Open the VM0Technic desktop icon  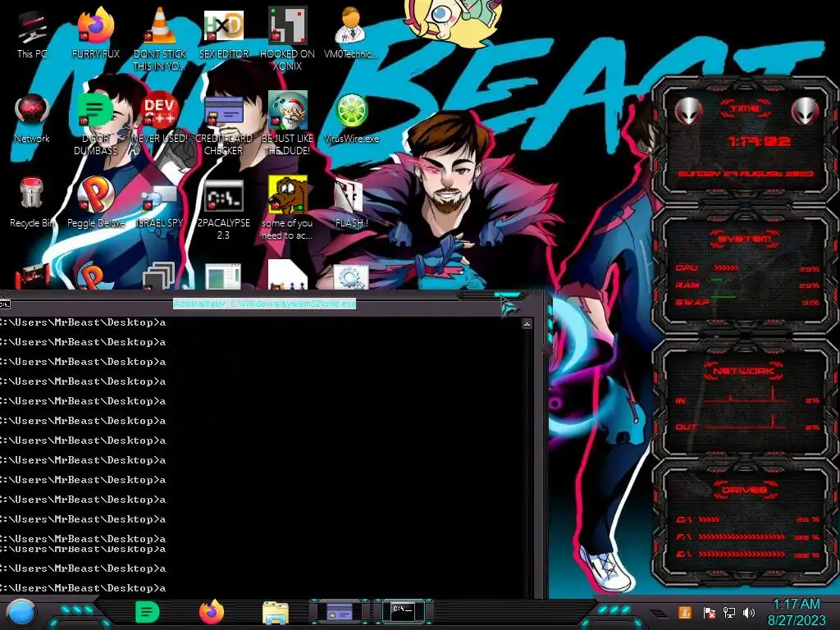(351, 33)
